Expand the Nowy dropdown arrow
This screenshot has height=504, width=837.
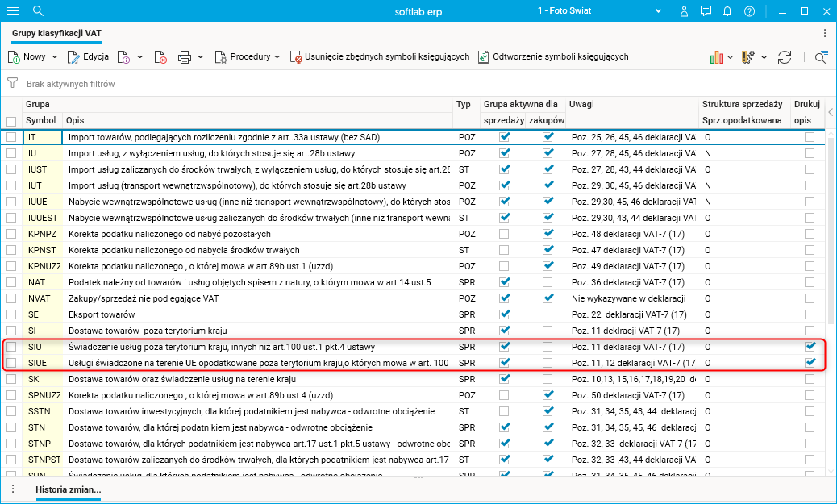[55, 57]
